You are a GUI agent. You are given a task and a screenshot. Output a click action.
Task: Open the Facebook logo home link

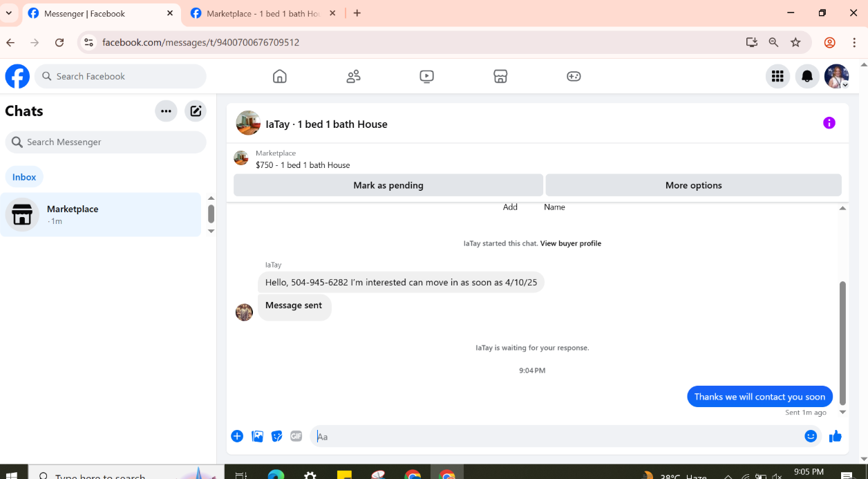click(17, 76)
